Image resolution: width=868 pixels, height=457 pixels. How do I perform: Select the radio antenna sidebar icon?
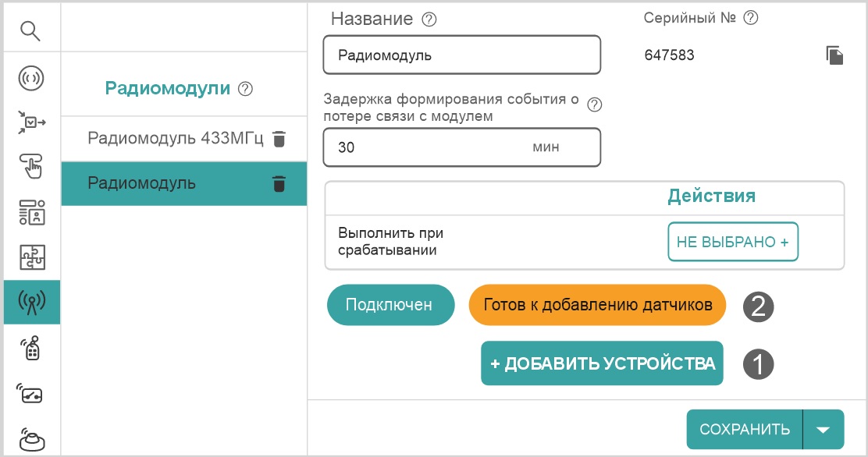click(31, 303)
